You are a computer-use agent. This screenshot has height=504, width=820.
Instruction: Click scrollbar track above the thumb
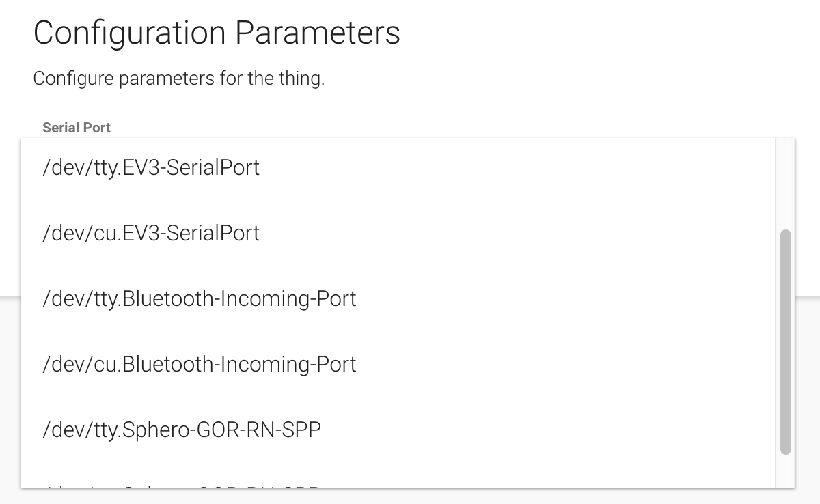pos(785,184)
